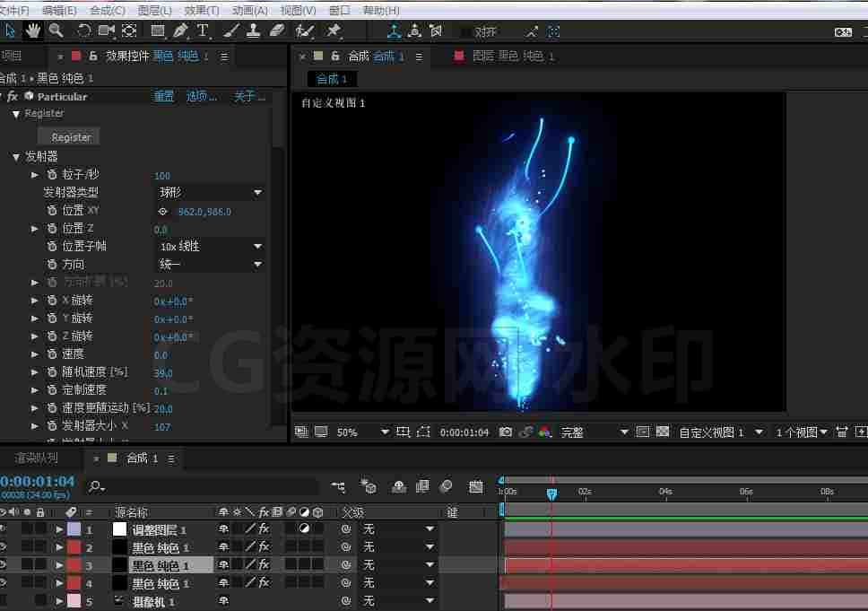Select the Clone Stamp tool

(x=253, y=31)
